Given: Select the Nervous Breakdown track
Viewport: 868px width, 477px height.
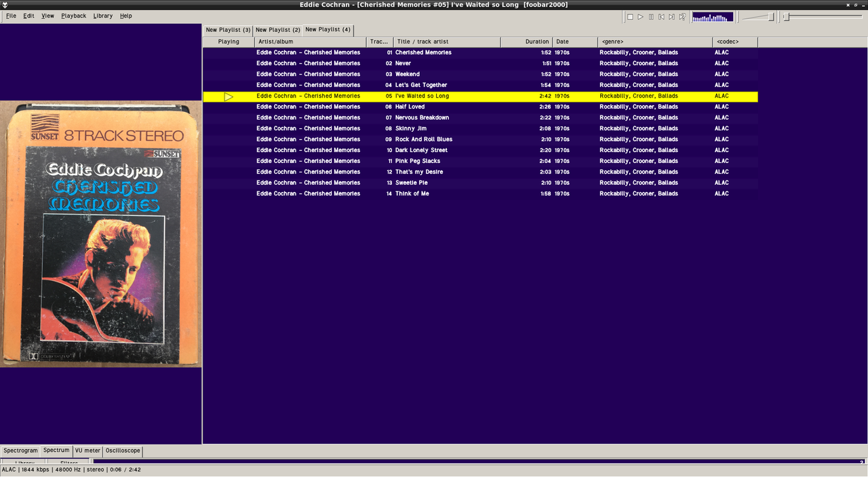Looking at the screenshot, I should point(422,117).
